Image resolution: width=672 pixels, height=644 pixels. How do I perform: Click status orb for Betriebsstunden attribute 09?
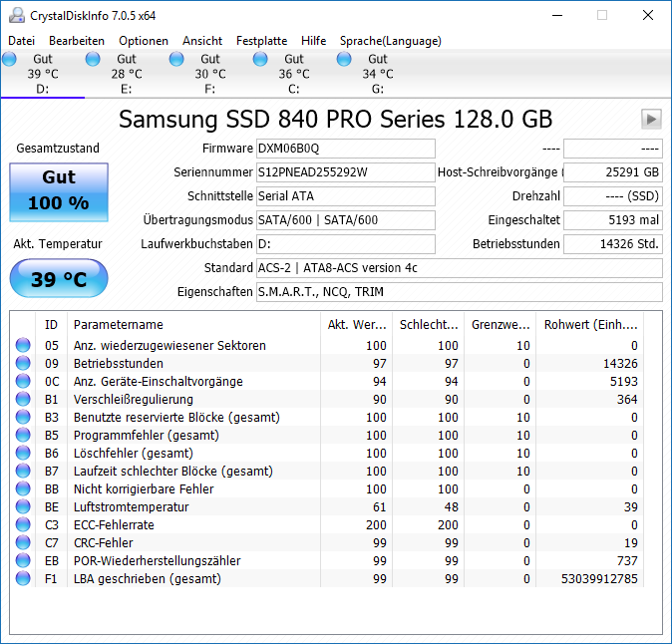pos(23,363)
